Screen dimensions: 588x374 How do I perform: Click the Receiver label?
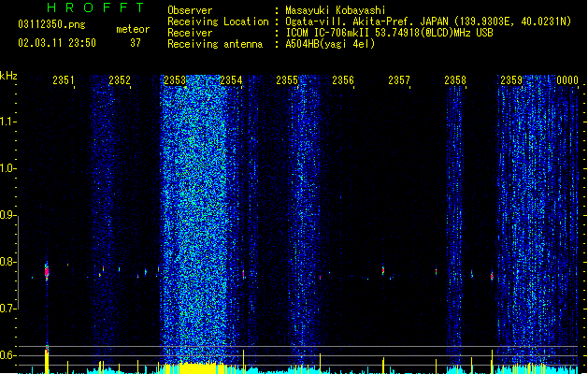(x=190, y=33)
